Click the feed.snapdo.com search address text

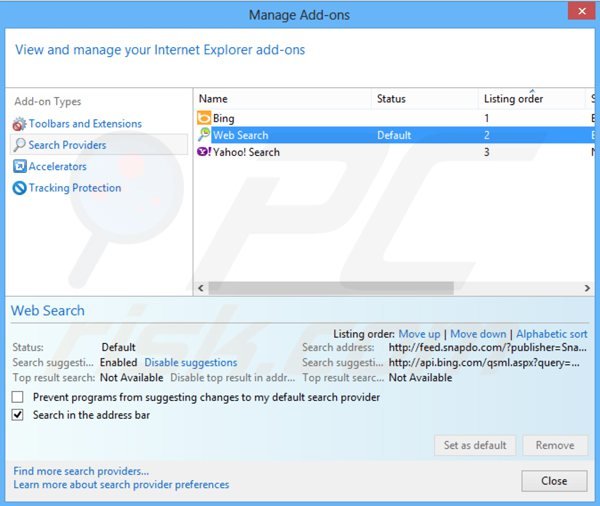coord(488,348)
